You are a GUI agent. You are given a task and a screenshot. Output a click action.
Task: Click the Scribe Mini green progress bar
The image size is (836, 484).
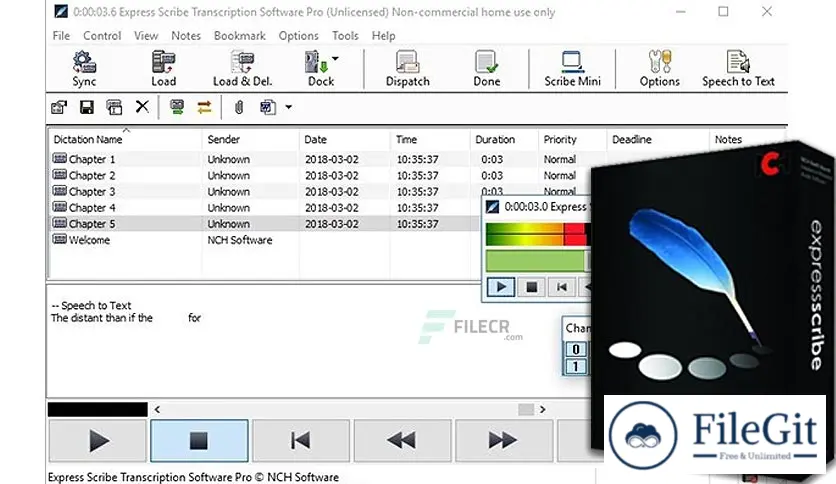click(x=535, y=261)
